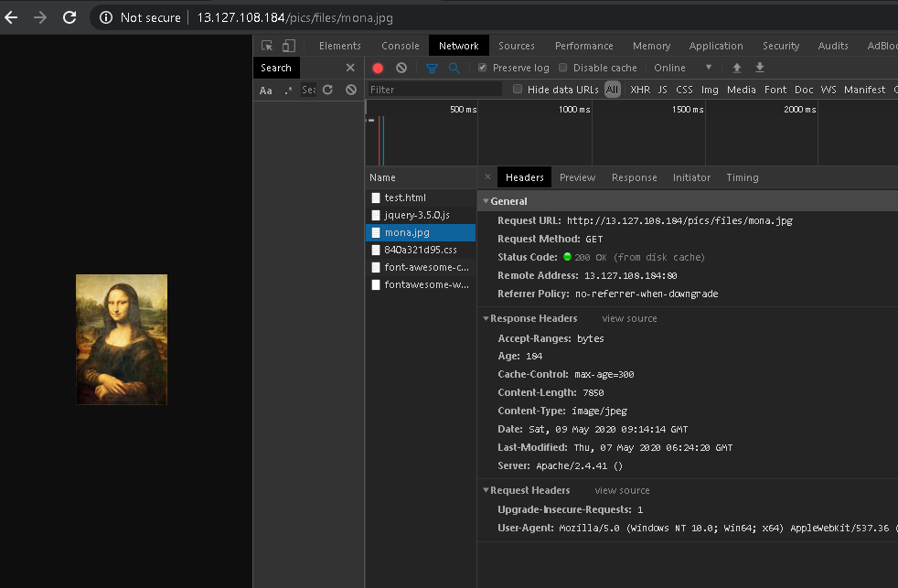This screenshot has height=588, width=898.
Task: Clear search results icon in Search panel
Action: (351, 90)
